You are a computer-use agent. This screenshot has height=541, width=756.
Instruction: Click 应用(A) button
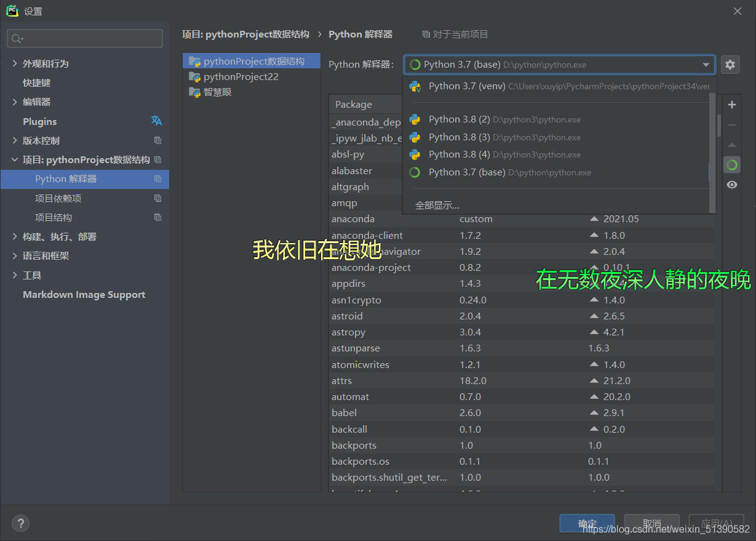[x=717, y=523]
